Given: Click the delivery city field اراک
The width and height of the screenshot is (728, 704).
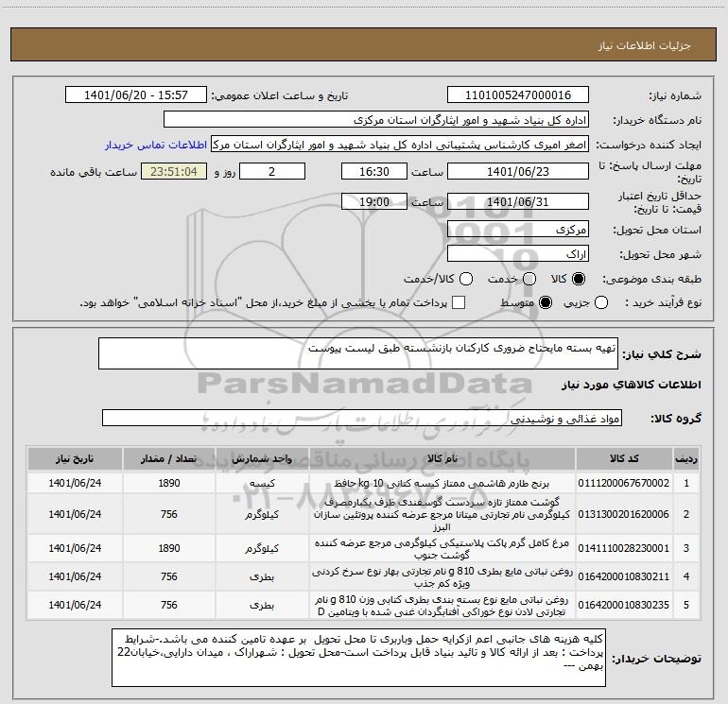Looking at the screenshot, I should tap(518, 254).
